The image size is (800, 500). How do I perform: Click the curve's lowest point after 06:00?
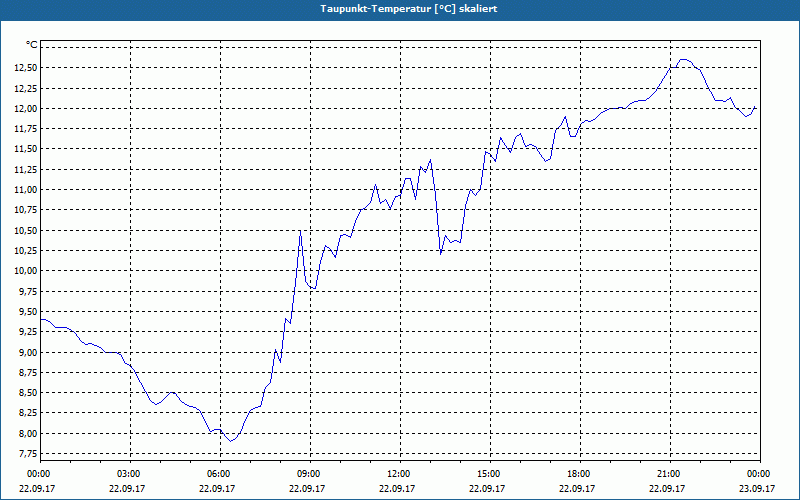(231, 441)
